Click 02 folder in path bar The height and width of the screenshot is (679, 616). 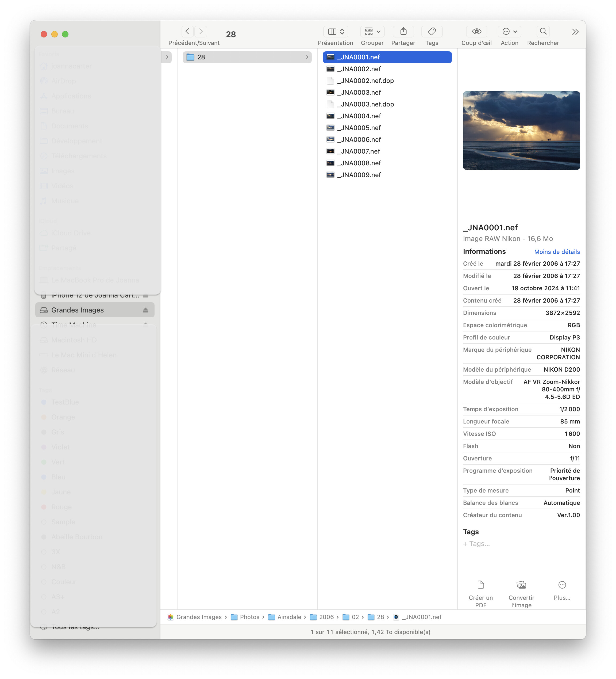tap(351, 617)
